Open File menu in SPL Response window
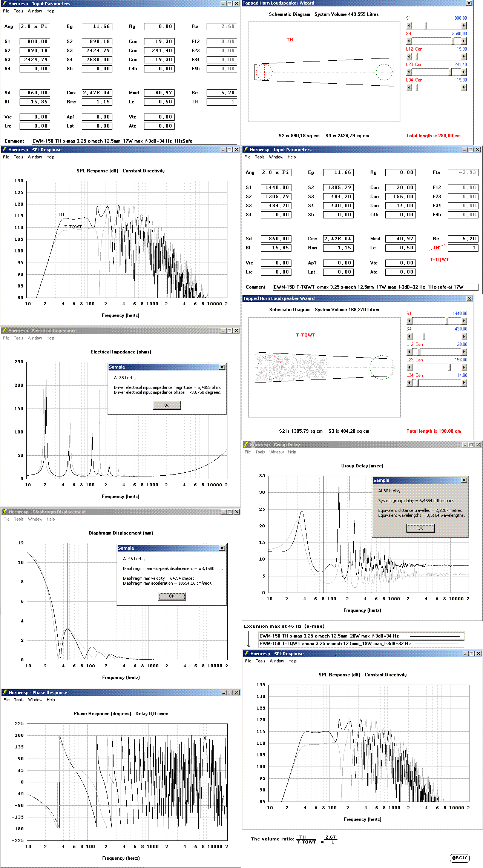Image resolution: width=483 pixels, height=868 pixels. pos(6,157)
